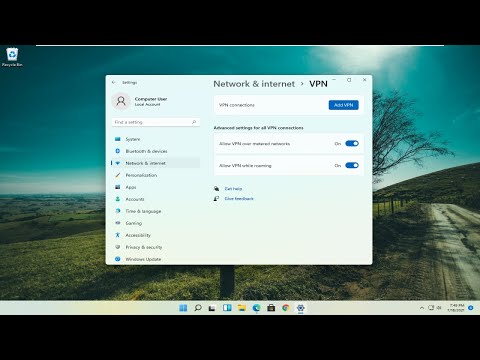The width and height of the screenshot is (480, 360).
Task: Launch Google Chrome from the taskbar
Action: (x=286, y=308)
